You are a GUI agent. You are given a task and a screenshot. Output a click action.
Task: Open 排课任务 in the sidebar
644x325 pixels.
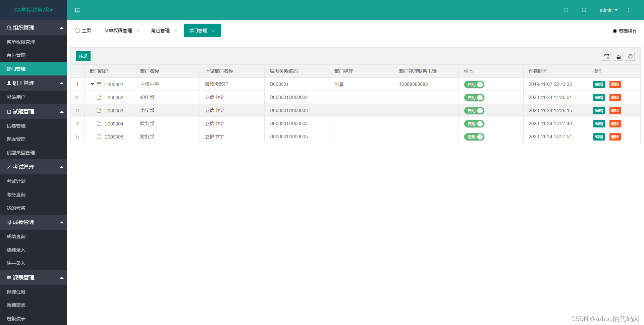34,292
